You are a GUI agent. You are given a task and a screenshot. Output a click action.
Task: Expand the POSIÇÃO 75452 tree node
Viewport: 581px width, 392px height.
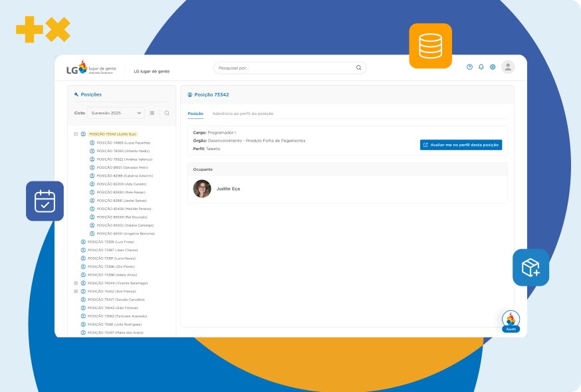tap(76, 291)
